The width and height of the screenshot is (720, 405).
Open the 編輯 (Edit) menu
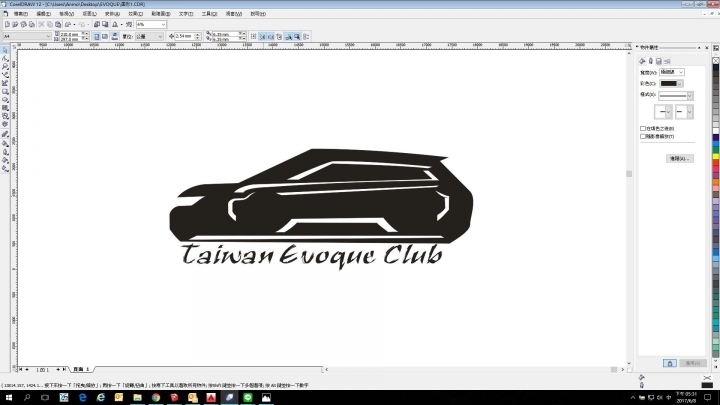point(44,14)
